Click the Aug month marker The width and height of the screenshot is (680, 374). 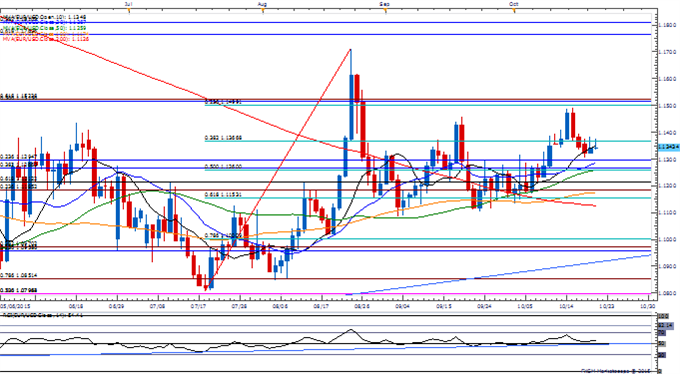coord(262,4)
